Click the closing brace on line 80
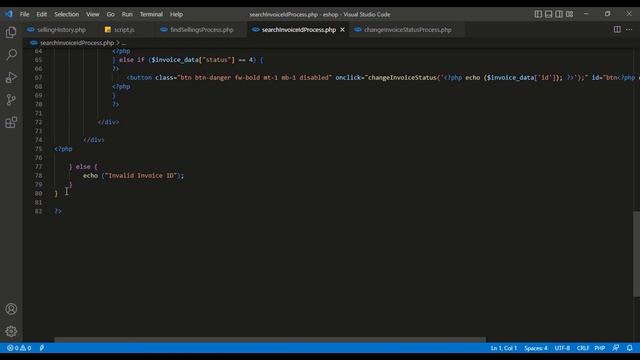Screen dimensions: 640x360 (x=56, y=193)
